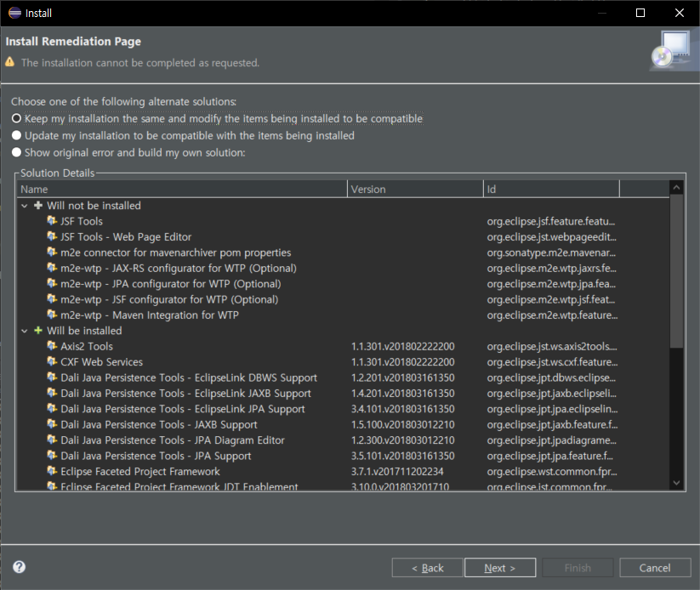Image resolution: width=700 pixels, height=590 pixels.
Task: Click the Dali JAXB Support feature icon
Action: [x=52, y=424]
